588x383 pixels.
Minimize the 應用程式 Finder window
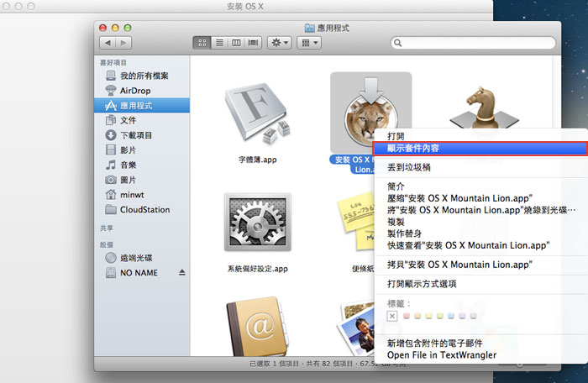coord(115,28)
